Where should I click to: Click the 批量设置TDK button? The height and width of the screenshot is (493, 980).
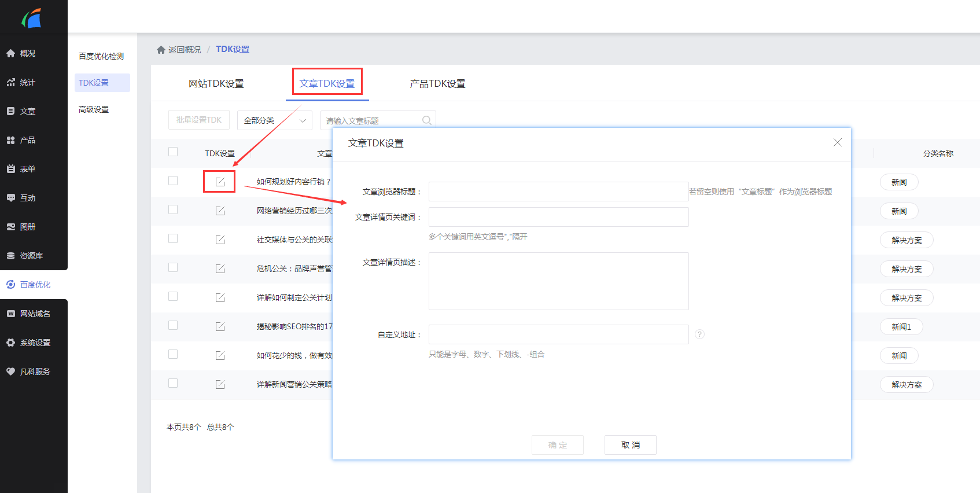(199, 120)
